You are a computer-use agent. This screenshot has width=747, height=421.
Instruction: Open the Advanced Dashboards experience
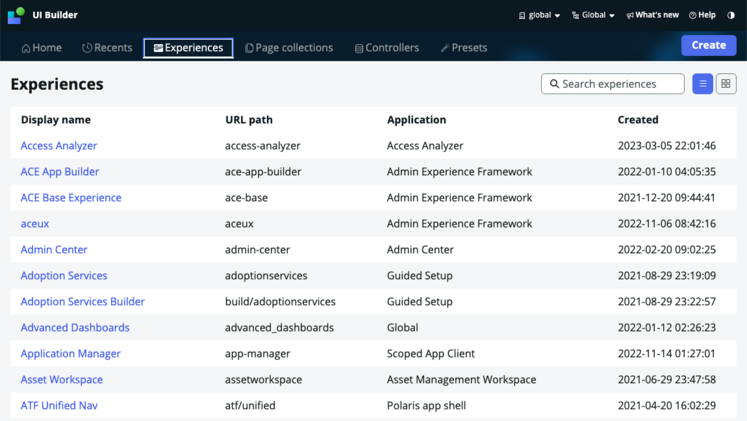click(75, 328)
